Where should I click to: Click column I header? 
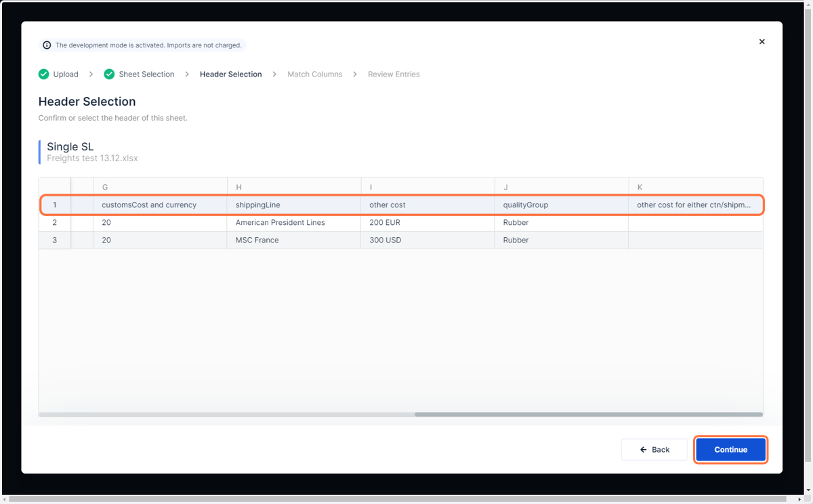tap(428, 187)
